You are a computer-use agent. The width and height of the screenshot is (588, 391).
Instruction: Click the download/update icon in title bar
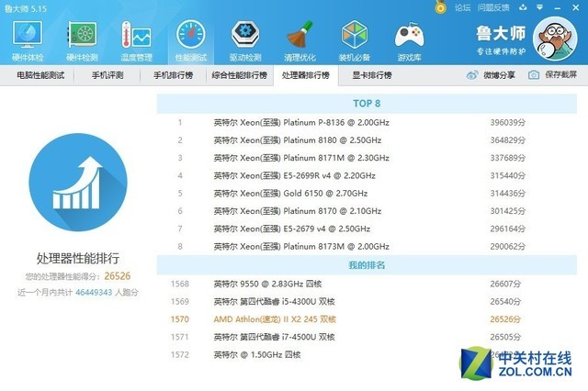tap(523, 7)
